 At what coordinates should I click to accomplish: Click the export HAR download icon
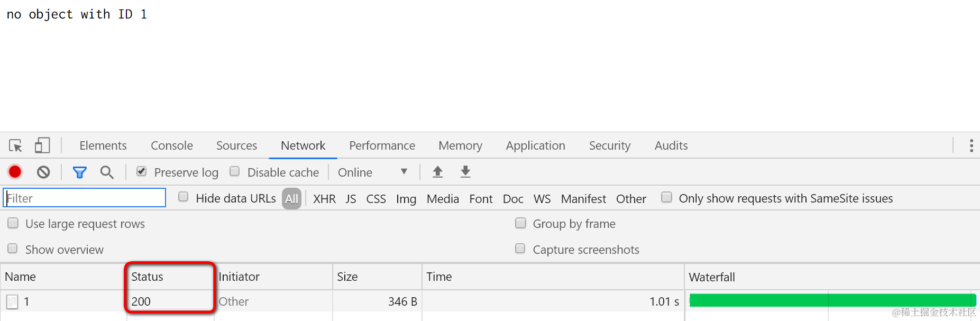pos(465,172)
